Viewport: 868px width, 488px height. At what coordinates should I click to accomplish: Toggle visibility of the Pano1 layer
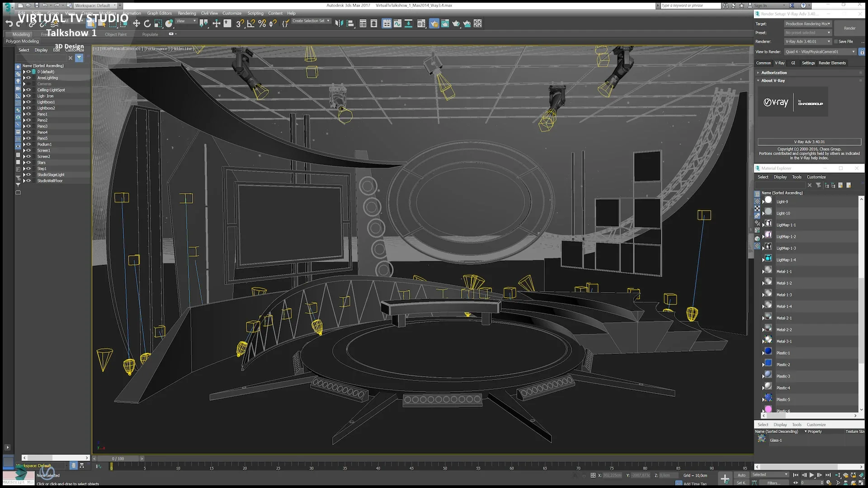click(x=28, y=114)
